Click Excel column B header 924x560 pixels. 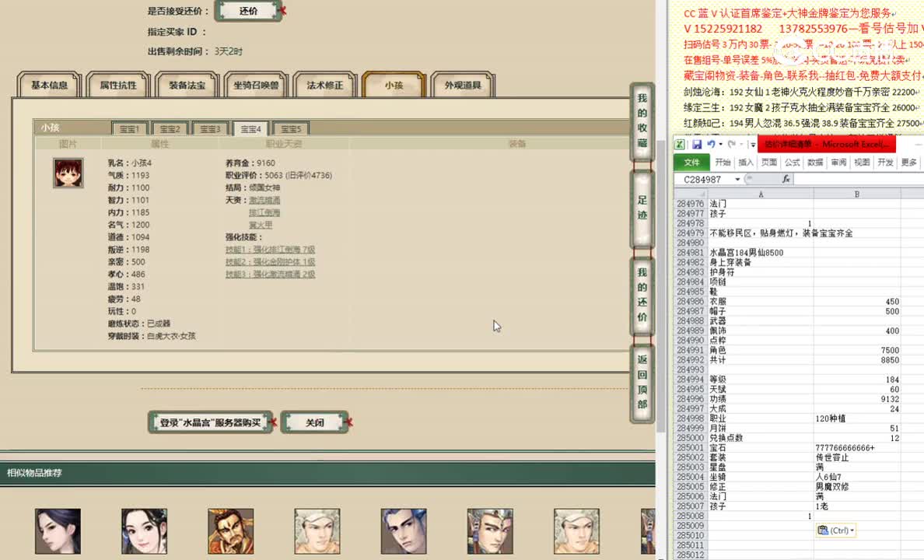pyautogui.click(x=857, y=194)
